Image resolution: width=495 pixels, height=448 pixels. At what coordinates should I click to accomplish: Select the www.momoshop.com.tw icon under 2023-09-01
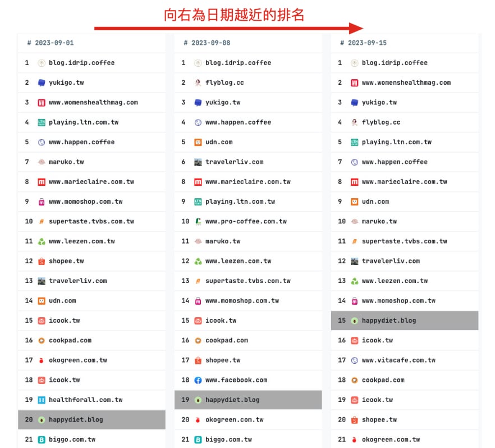pyautogui.click(x=42, y=202)
